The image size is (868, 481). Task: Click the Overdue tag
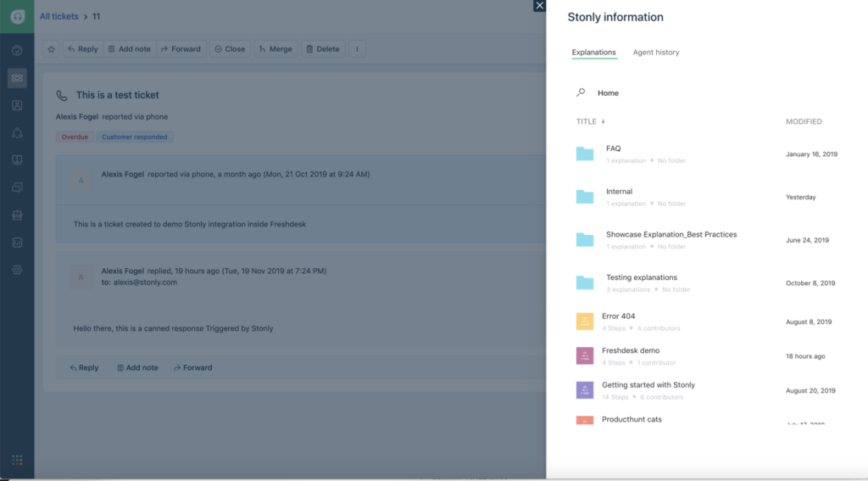click(x=75, y=137)
